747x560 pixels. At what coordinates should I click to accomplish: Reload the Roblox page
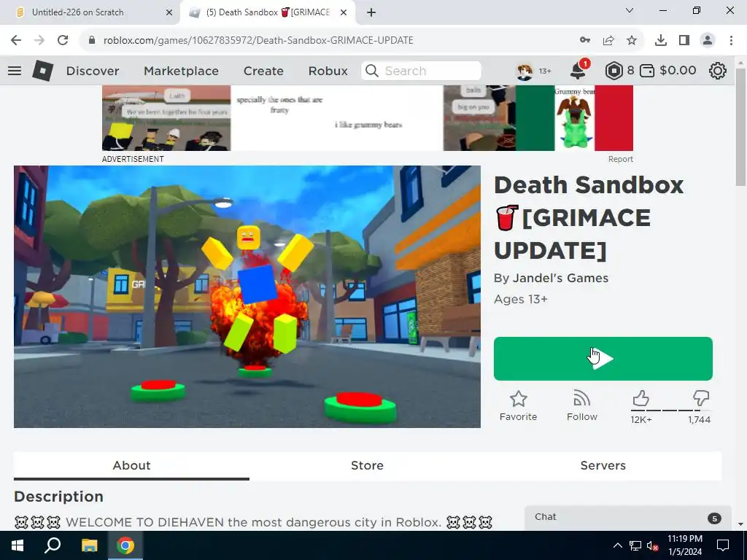click(63, 41)
